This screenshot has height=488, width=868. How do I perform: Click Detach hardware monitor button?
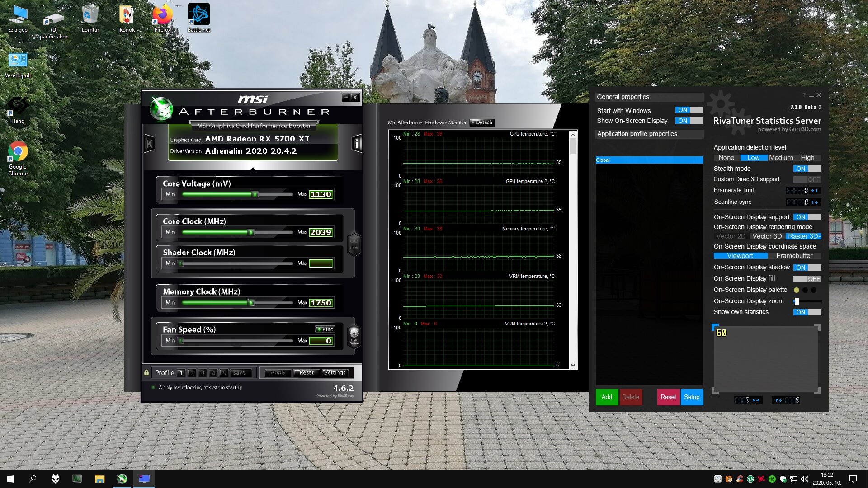pos(482,122)
